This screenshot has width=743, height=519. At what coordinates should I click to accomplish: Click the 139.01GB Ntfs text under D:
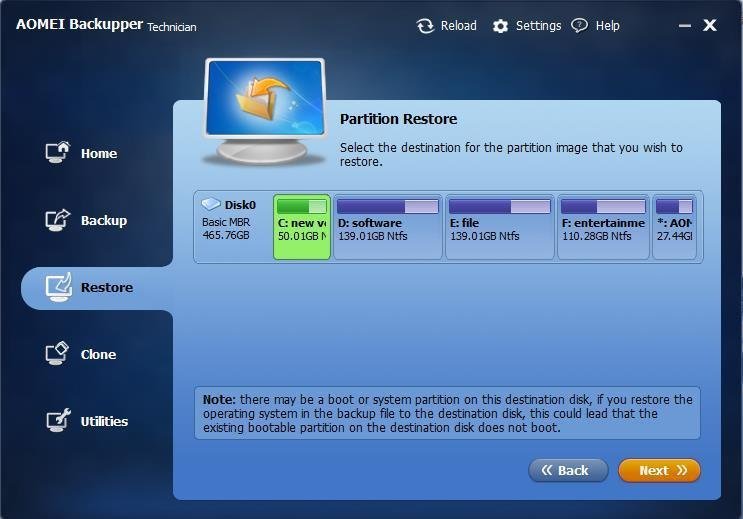[372, 236]
